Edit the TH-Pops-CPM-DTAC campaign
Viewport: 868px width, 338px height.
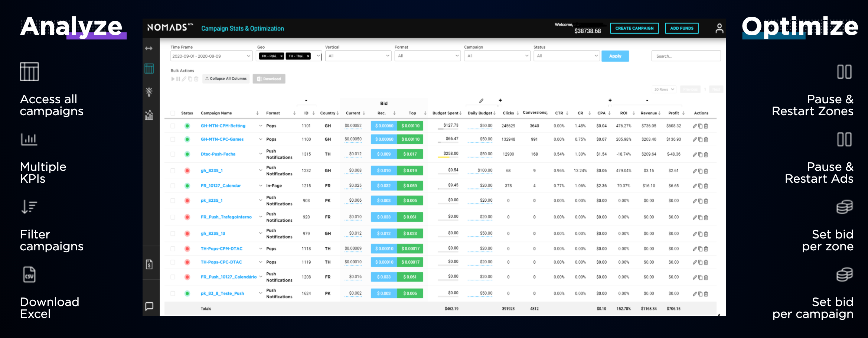click(x=695, y=249)
